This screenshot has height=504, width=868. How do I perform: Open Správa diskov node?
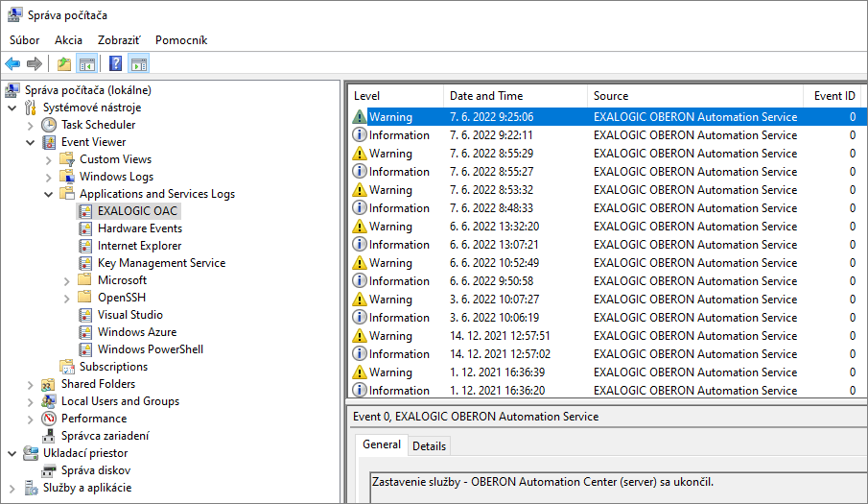pos(96,470)
